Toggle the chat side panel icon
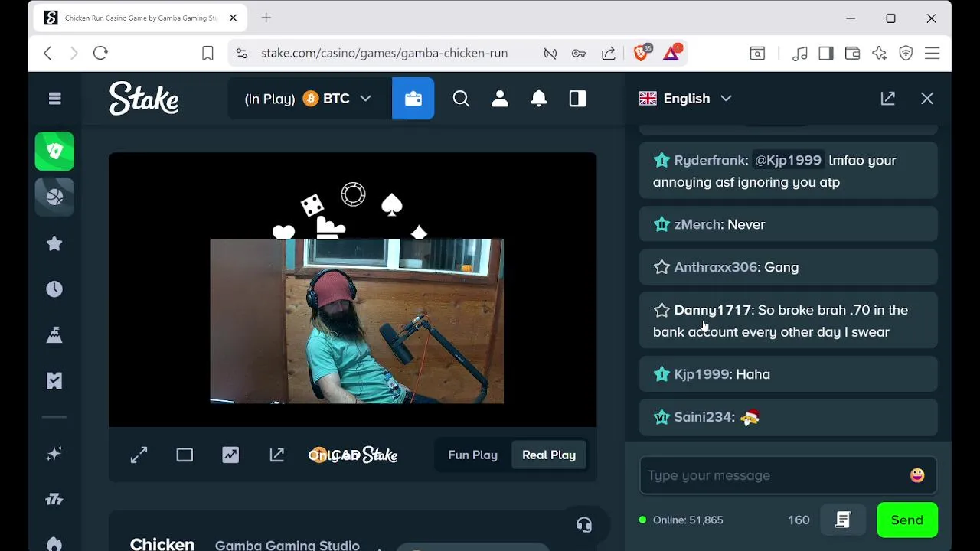 pyautogui.click(x=578, y=99)
